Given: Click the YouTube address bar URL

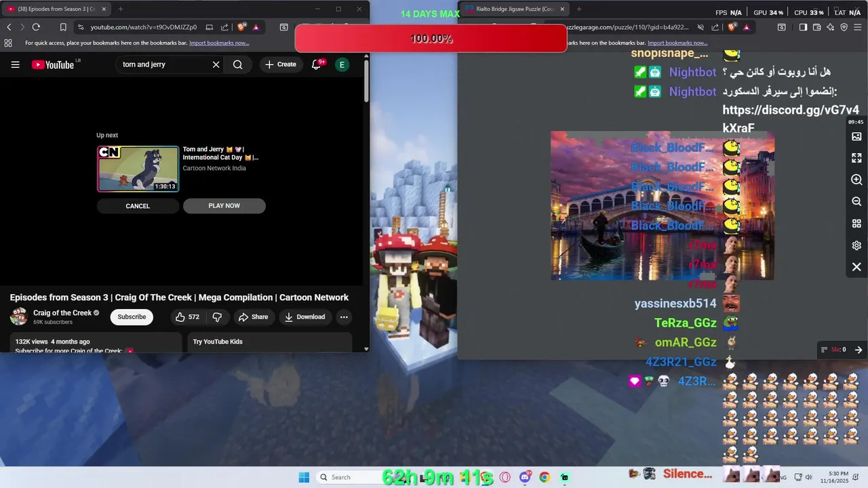Looking at the screenshot, I should pos(144,27).
